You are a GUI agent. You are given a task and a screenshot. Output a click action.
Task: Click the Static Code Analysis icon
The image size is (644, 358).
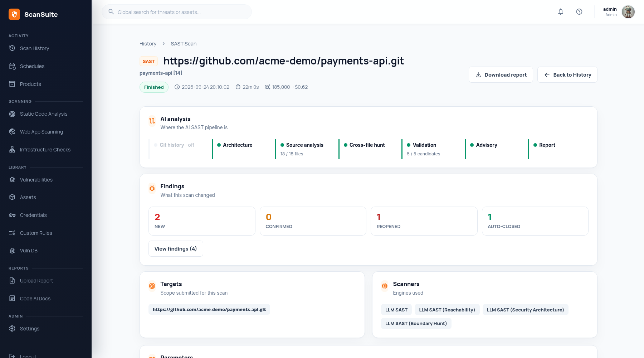tap(12, 114)
